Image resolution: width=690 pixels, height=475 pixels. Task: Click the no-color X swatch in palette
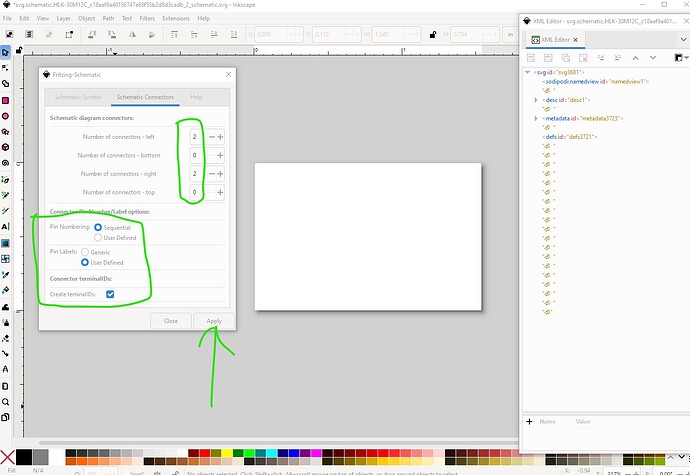pos(7,457)
